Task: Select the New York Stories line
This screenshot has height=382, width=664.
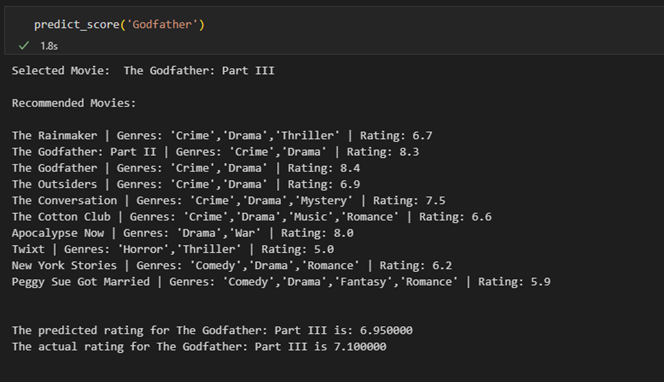Action: 232,266
